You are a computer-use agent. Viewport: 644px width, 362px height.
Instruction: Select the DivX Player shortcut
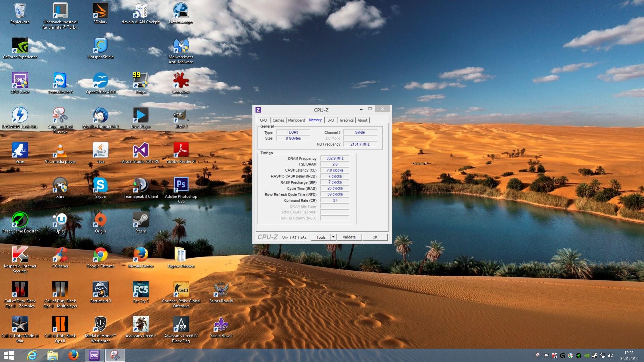click(x=141, y=118)
